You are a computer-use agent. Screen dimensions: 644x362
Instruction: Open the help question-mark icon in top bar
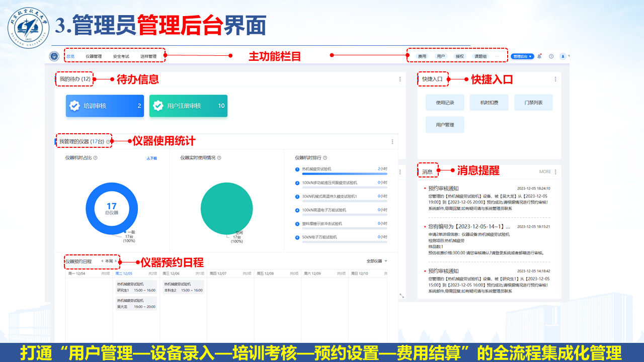point(551,56)
